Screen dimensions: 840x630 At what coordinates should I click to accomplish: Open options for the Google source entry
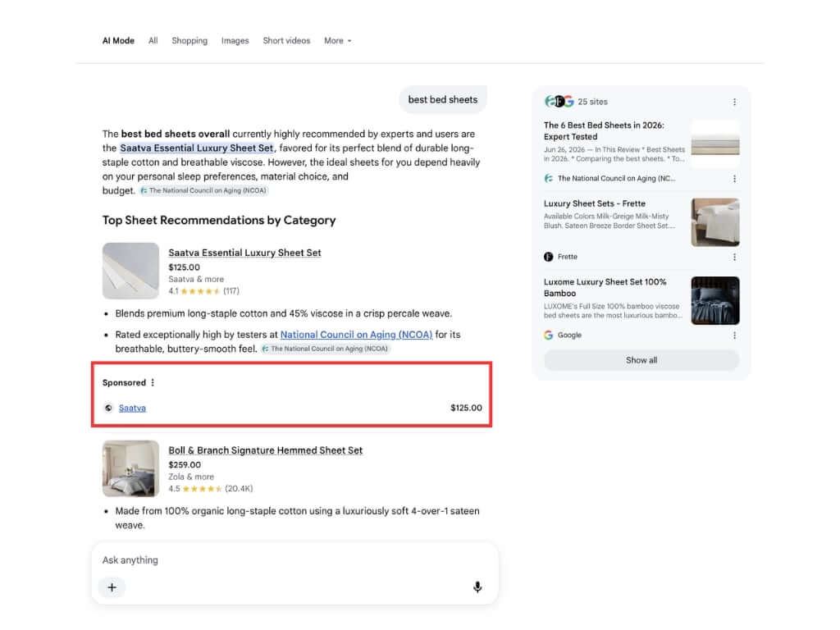734,336
